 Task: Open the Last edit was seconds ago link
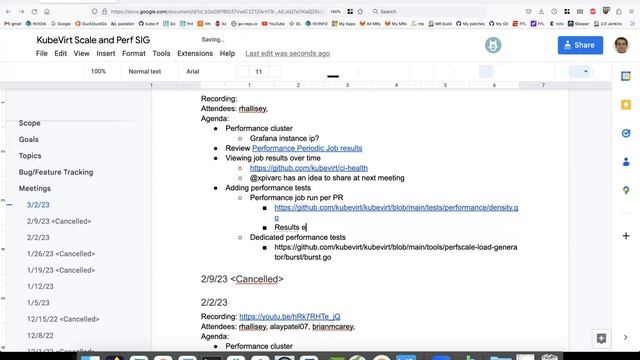[x=288, y=53]
